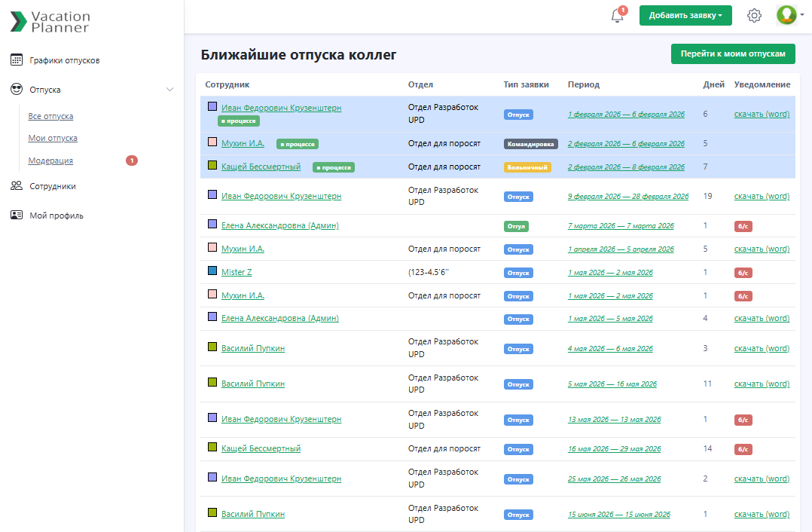Open settings gear icon in header
The width and height of the screenshot is (812, 532).
click(x=754, y=16)
